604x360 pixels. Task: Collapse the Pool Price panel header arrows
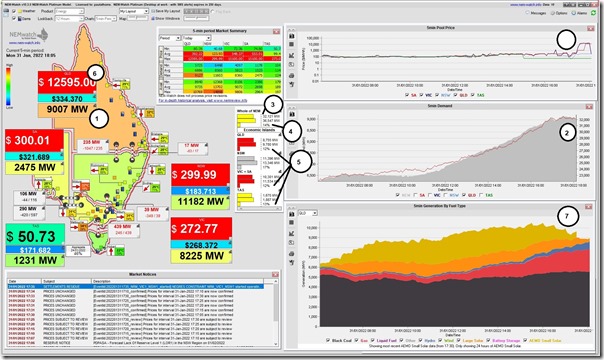pos(292,30)
